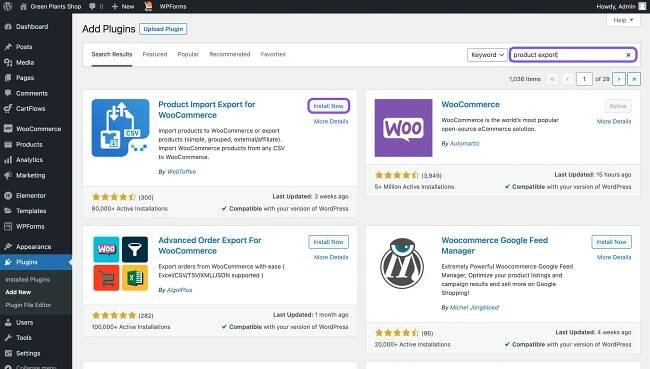
Task: Open More Details for Google Feed Manager
Action: (x=614, y=257)
